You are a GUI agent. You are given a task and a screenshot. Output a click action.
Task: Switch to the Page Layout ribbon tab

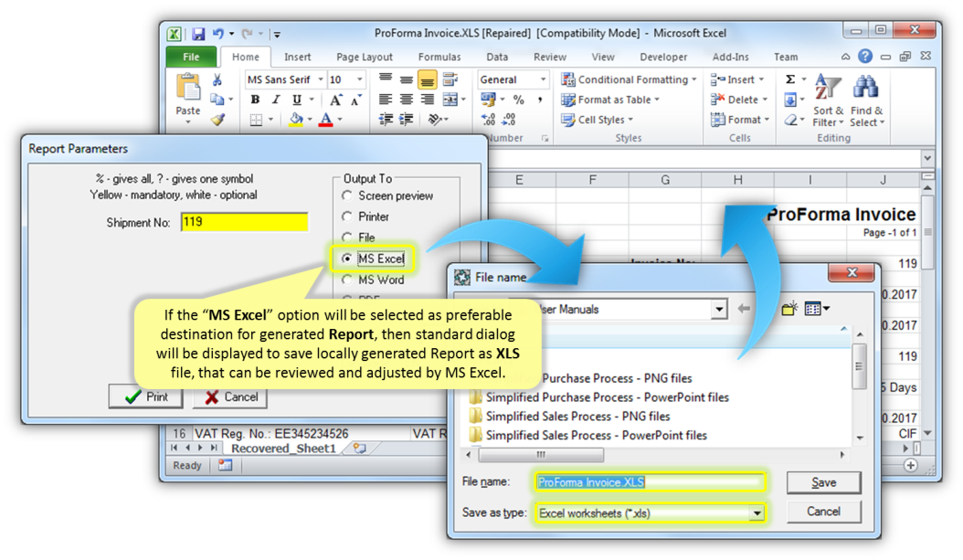pos(365,57)
